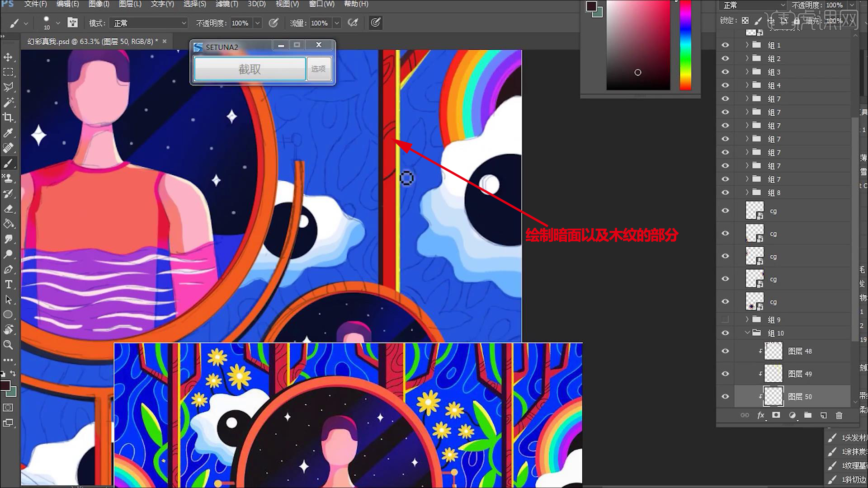Image resolution: width=868 pixels, height=488 pixels.
Task: Open the 窗口(W) menu
Action: pos(322,4)
